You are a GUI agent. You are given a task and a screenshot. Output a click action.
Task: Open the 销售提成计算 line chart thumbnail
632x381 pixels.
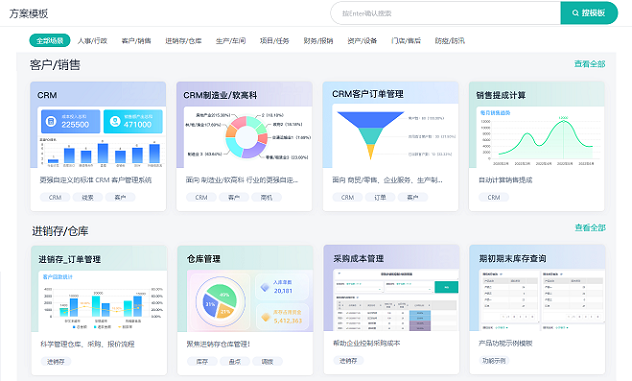pos(540,137)
